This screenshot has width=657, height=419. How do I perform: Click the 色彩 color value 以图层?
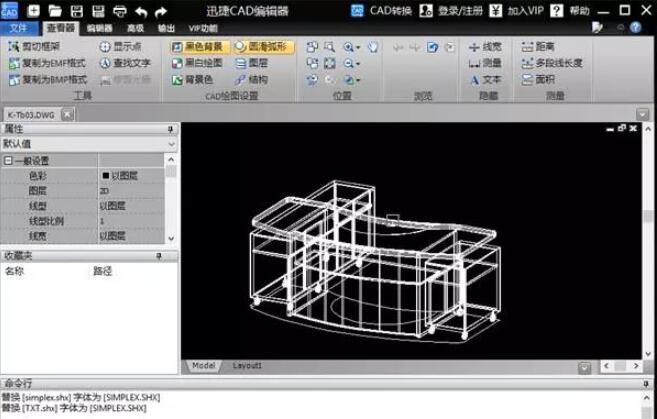coord(131,176)
